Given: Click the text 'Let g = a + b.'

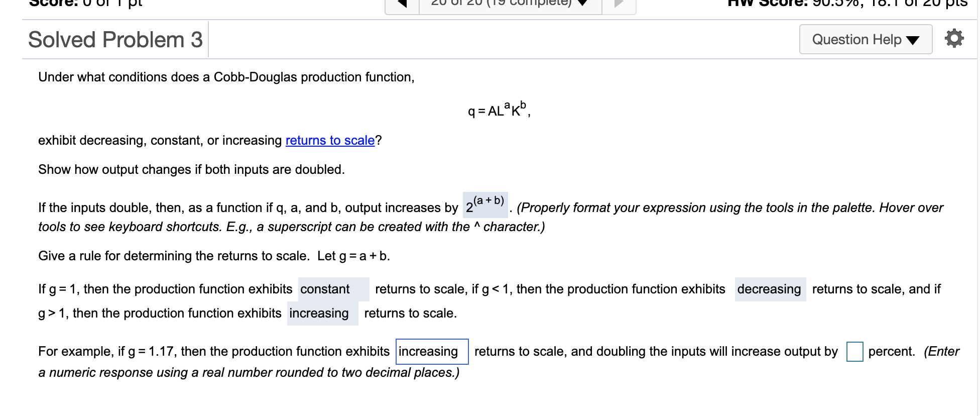Looking at the screenshot, I should [353, 256].
